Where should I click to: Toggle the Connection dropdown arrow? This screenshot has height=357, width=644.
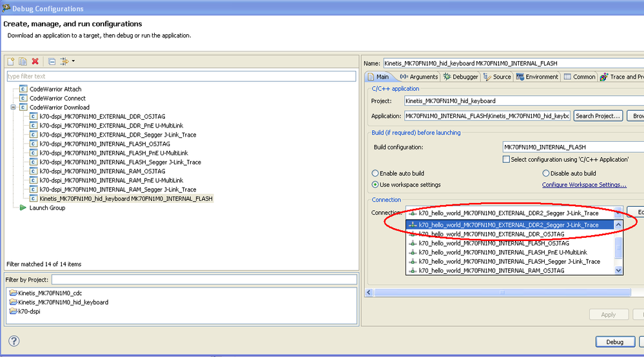pyautogui.click(x=618, y=213)
